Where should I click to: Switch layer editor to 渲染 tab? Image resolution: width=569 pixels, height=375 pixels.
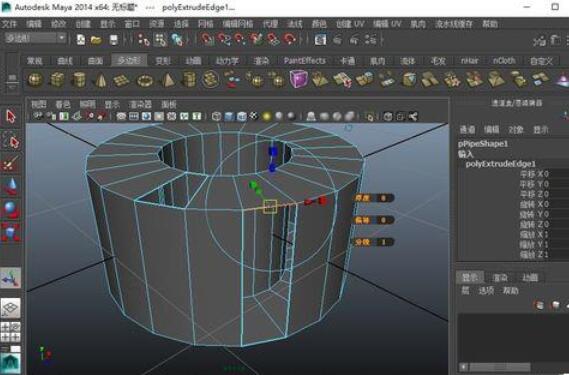[500, 278]
